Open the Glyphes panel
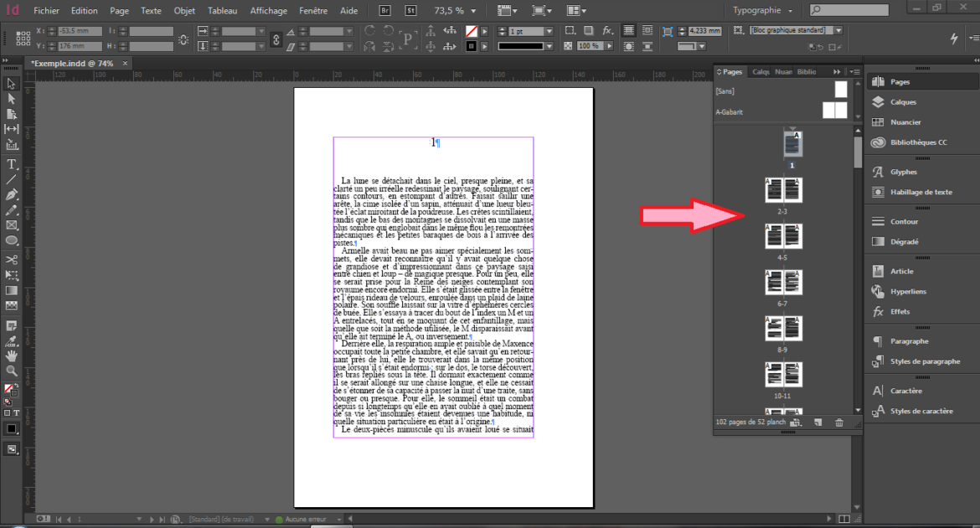Image resolution: width=980 pixels, height=528 pixels. pyautogui.click(x=903, y=172)
